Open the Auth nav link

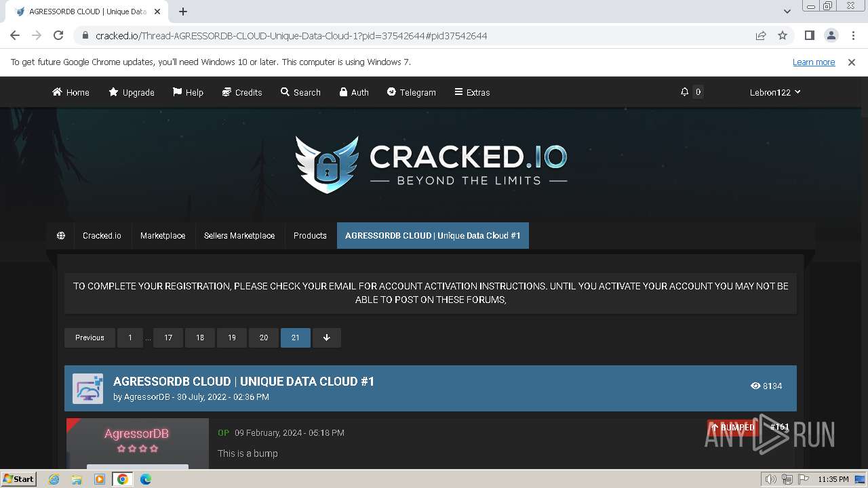[x=354, y=92]
